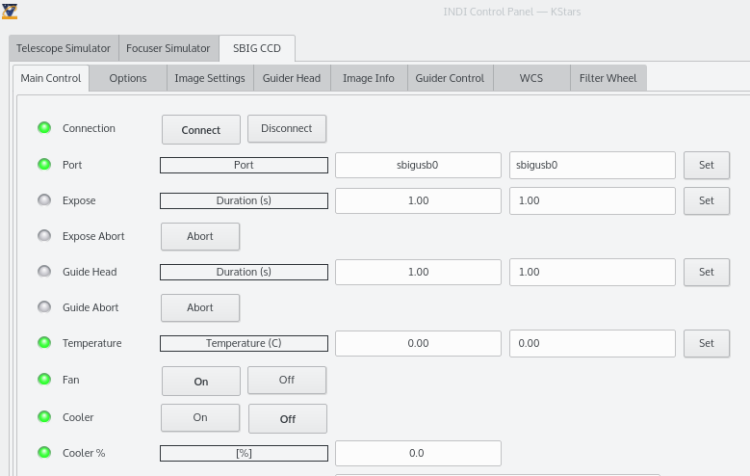Turn the Fan Off
Viewport: 750px width, 476px height.
tap(287, 380)
